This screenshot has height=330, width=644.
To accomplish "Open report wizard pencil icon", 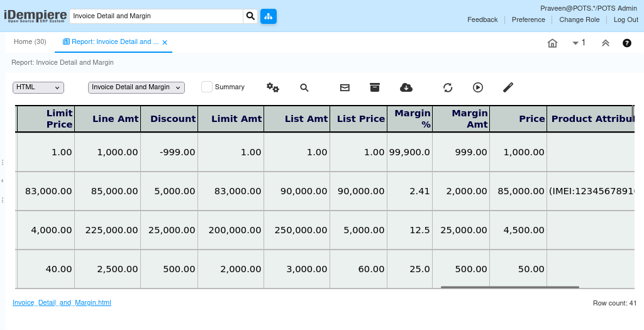I will click(508, 87).
